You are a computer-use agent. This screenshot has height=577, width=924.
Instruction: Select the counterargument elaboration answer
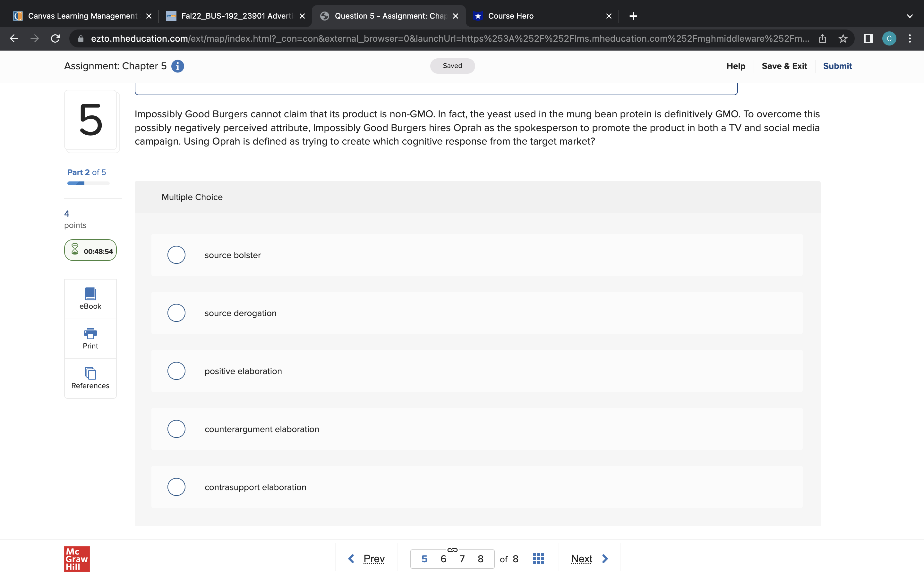[x=176, y=429]
